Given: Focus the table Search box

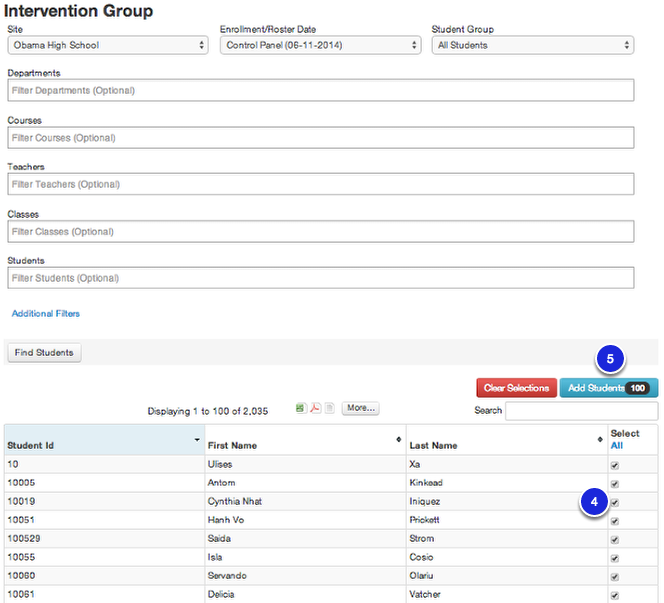Looking at the screenshot, I should (x=581, y=411).
